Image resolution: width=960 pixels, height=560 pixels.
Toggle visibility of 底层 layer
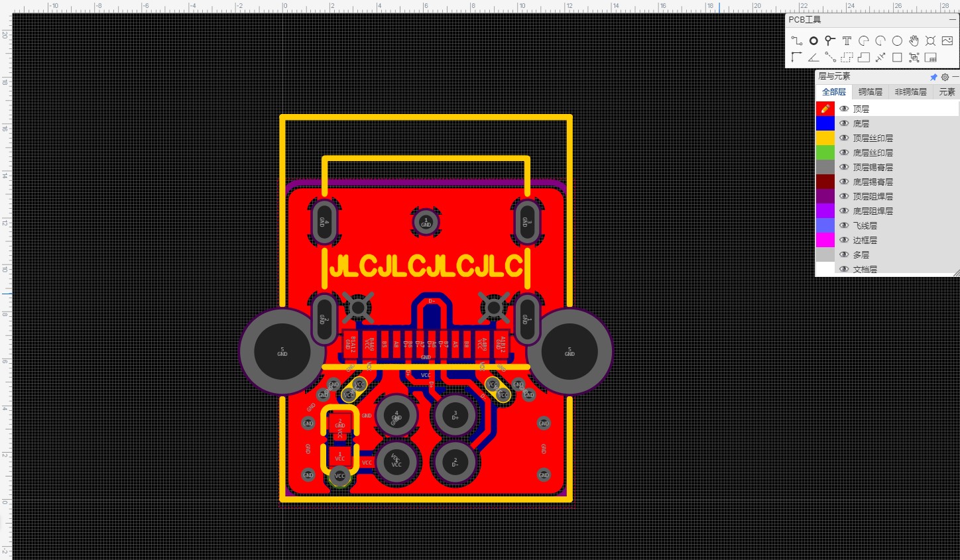click(x=844, y=123)
